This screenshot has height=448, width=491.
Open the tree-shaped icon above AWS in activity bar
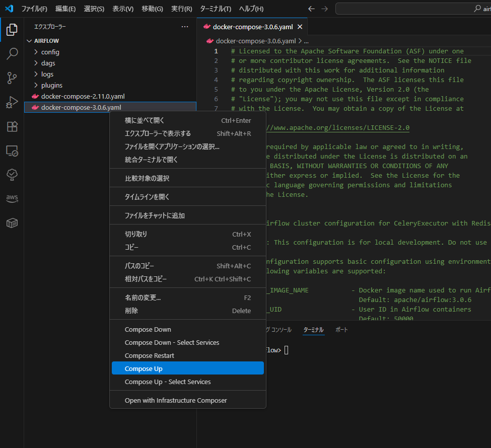point(12,175)
